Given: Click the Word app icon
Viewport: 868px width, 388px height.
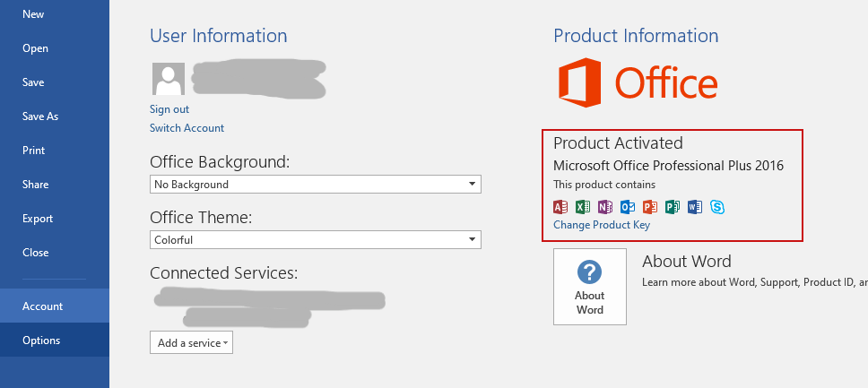Looking at the screenshot, I should [695, 207].
